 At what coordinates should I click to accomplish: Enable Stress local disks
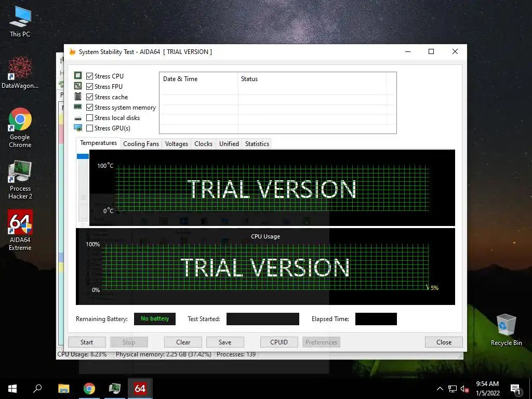click(x=89, y=118)
